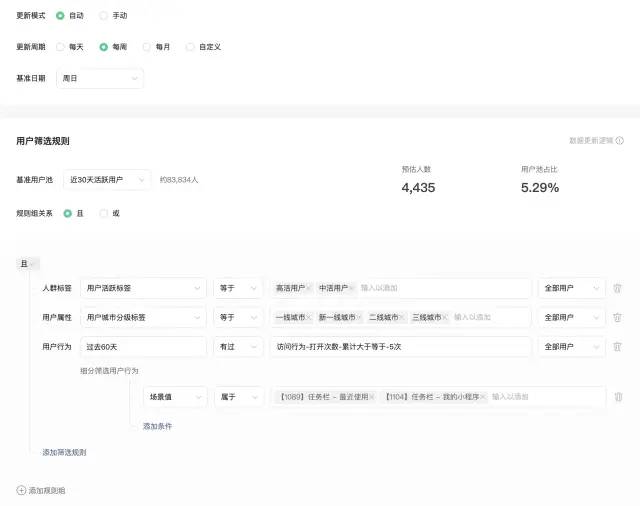Click the 数据更新逻辑 link text
Viewport: 640px width, 506px height.
click(x=591, y=141)
